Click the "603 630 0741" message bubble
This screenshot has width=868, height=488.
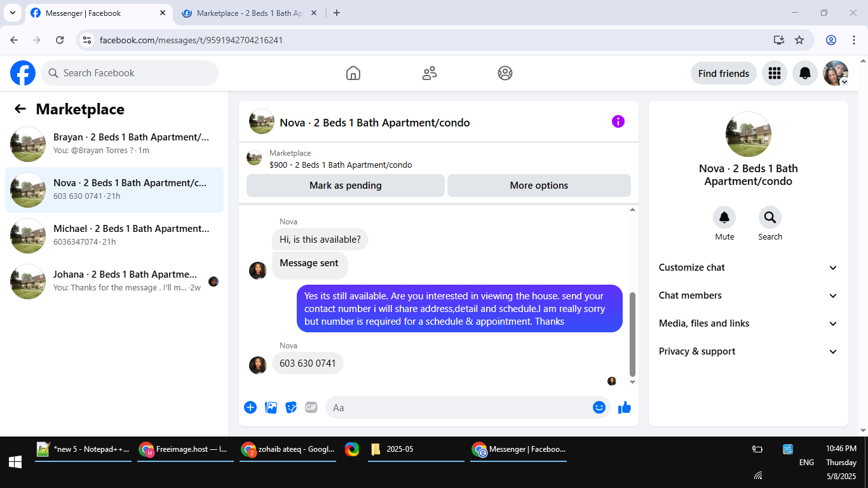(308, 363)
